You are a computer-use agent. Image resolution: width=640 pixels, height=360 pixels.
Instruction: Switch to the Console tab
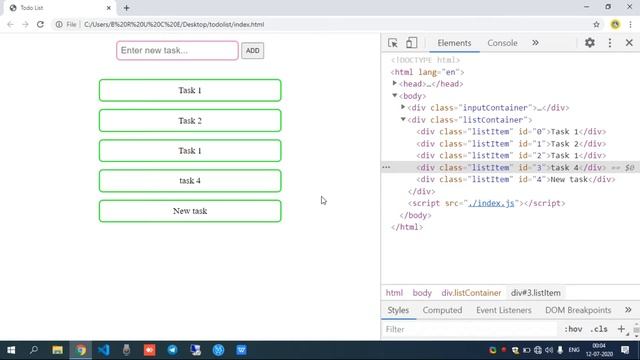pyautogui.click(x=502, y=43)
